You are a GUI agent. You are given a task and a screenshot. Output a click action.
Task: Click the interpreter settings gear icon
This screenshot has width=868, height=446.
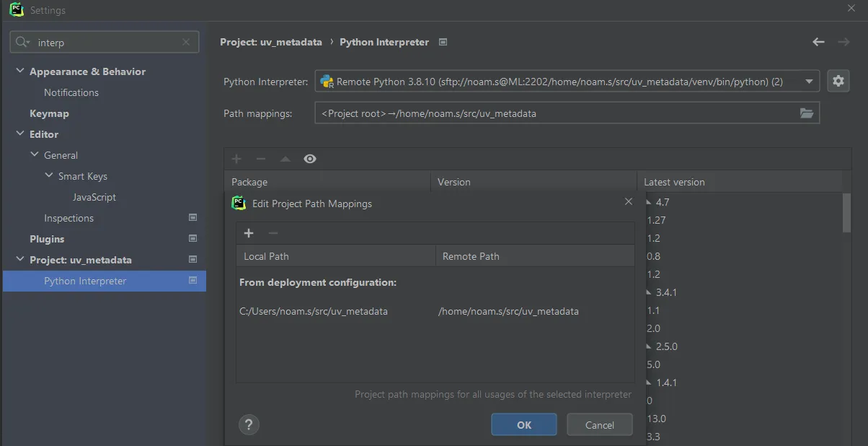[x=838, y=82]
